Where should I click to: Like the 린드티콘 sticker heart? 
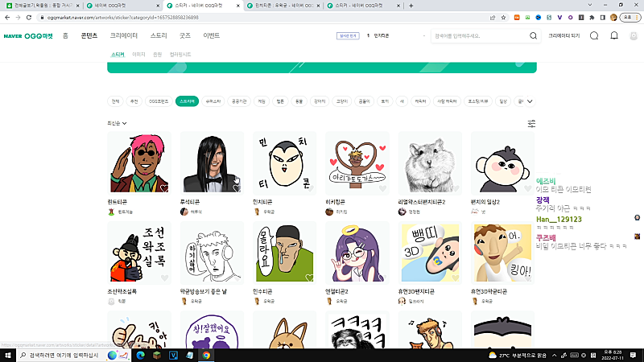pos(164,189)
